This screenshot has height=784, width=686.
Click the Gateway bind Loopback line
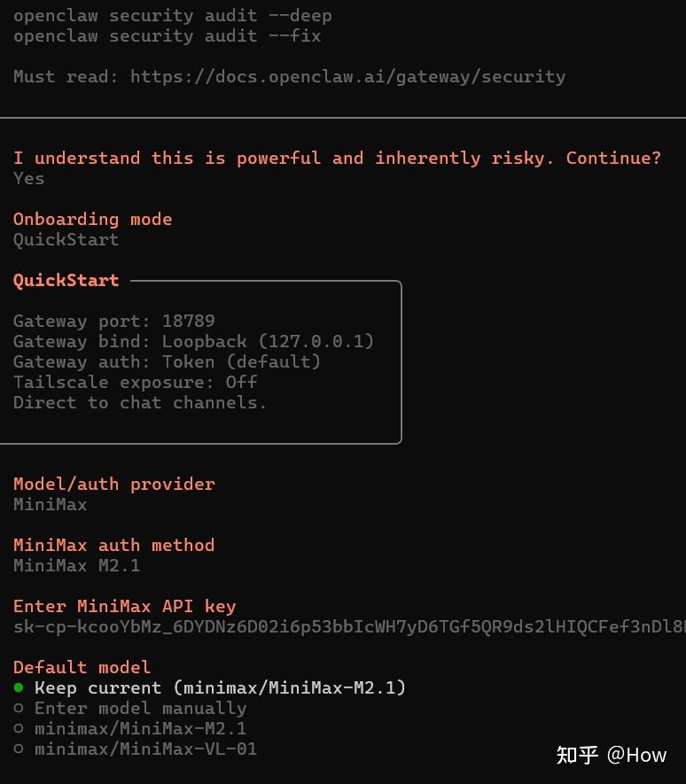[193, 341]
